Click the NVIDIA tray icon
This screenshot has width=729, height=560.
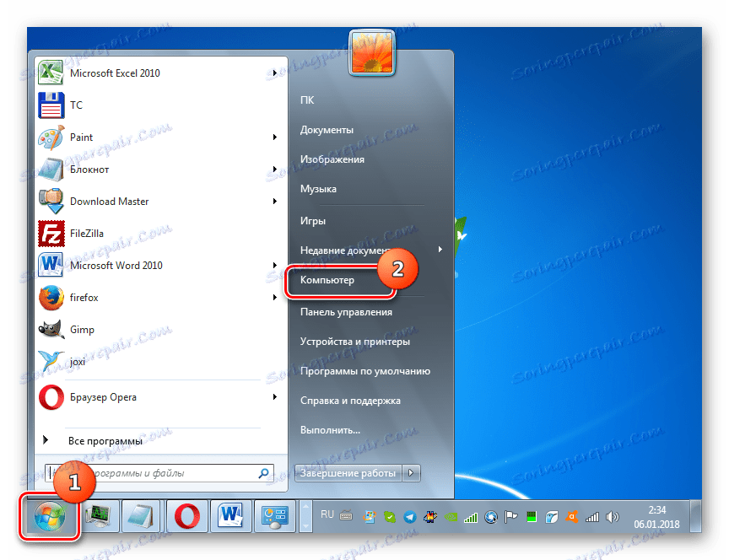(451, 516)
